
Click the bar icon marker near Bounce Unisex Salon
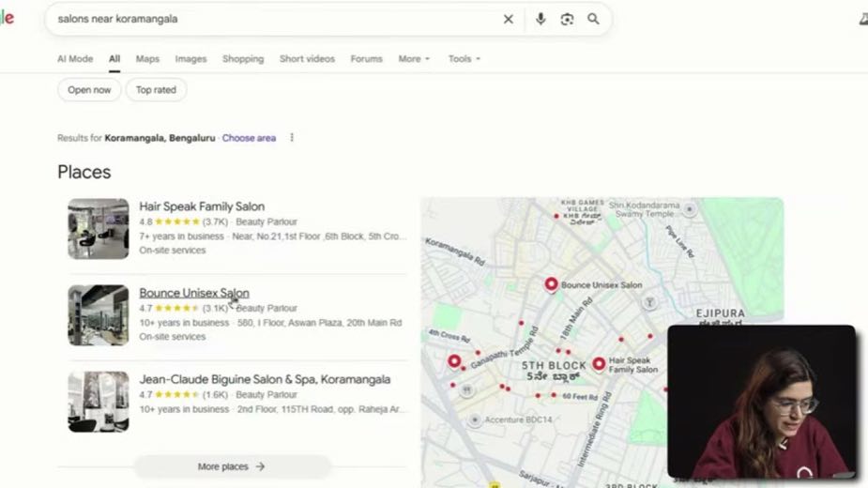[649, 302]
